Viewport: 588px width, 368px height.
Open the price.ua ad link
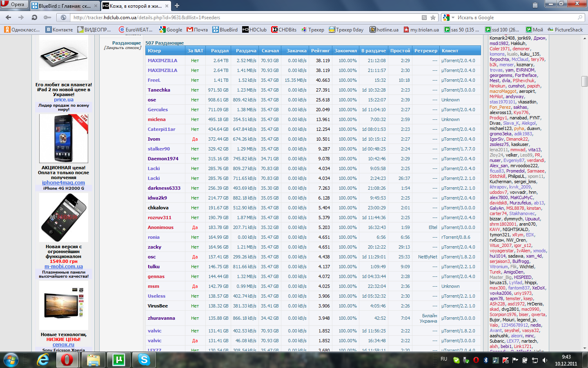64,99
